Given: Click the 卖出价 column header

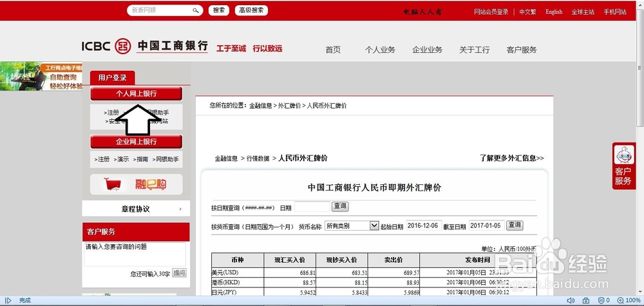Looking at the screenshot, I should [393, 260].
